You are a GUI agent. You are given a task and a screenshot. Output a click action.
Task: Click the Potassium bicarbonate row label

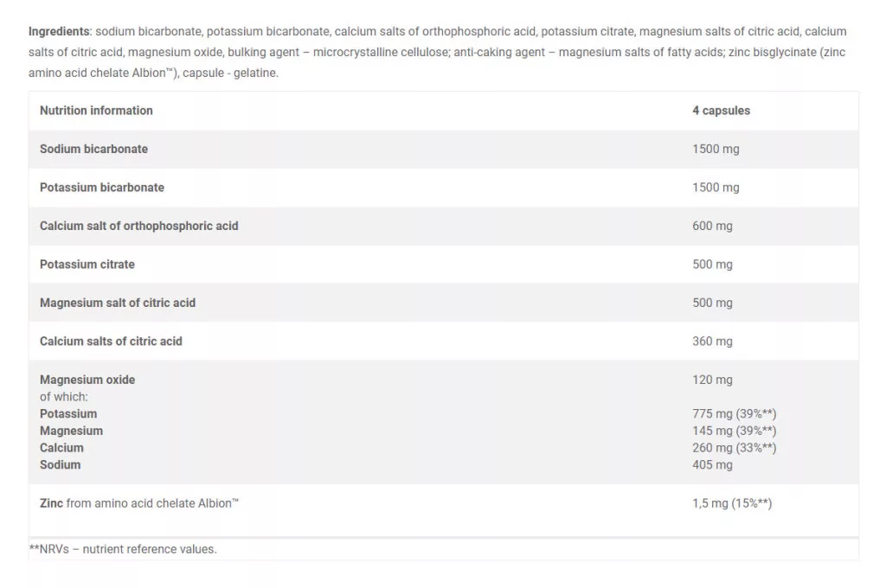pos(102,187)
